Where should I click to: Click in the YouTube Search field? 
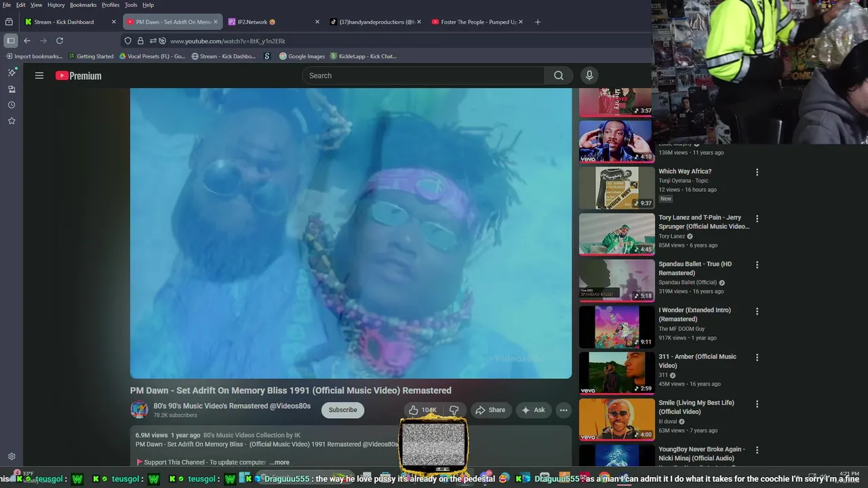pos(422,76)
